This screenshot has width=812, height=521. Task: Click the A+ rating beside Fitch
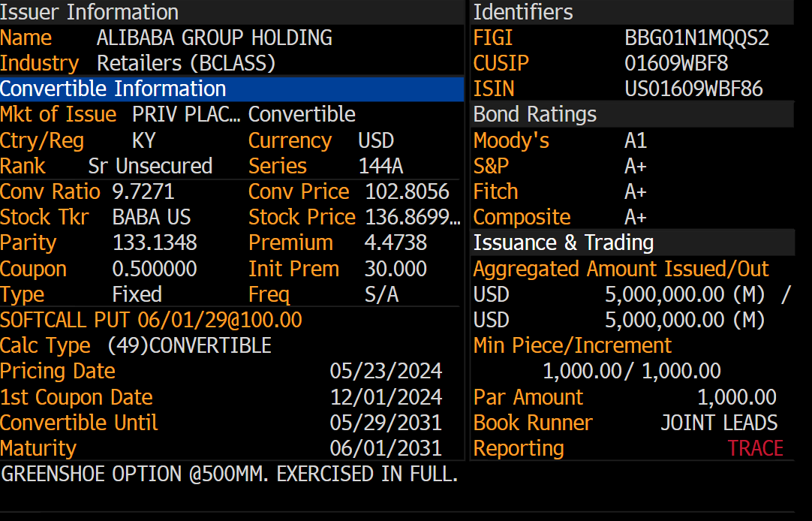[x=636, y=191]
